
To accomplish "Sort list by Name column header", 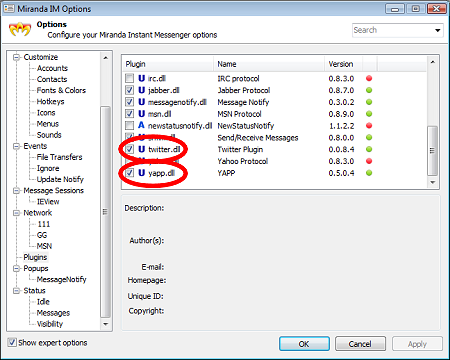I will (x=269, y=64).
